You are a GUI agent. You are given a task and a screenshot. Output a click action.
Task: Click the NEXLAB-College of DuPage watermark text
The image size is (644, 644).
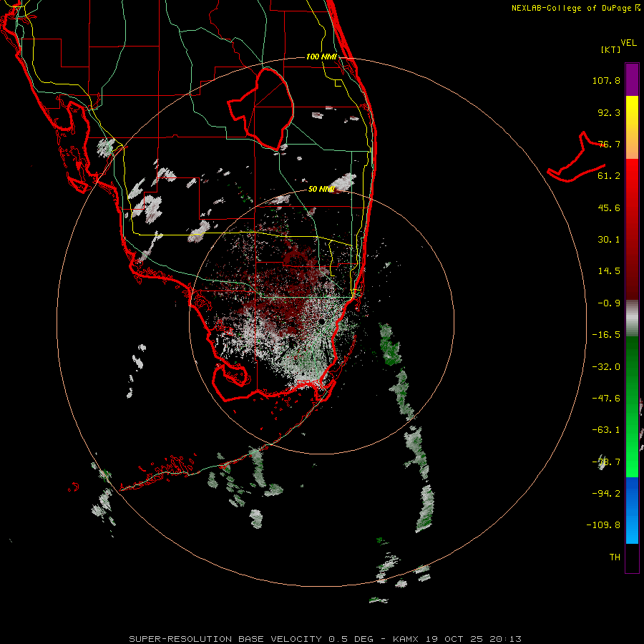click(575, 8)
